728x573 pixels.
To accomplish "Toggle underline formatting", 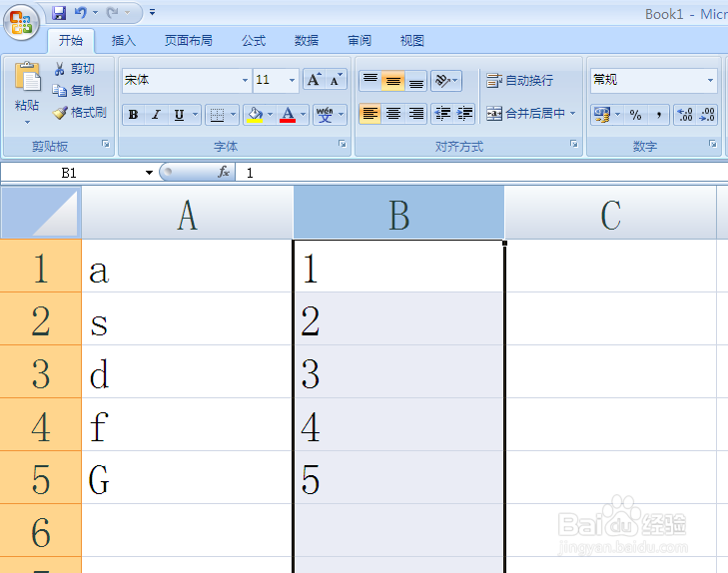I will pos(179,115).
